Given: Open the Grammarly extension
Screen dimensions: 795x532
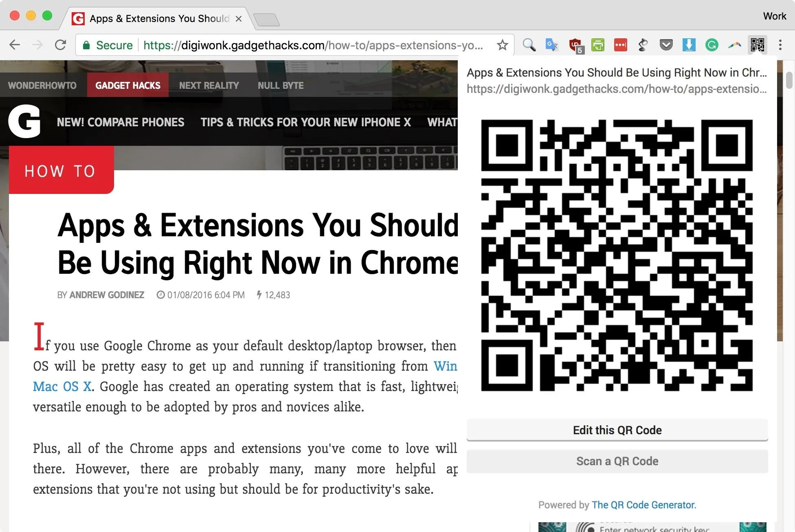Looking at the screenshot, I should click(x=712, y=45).
